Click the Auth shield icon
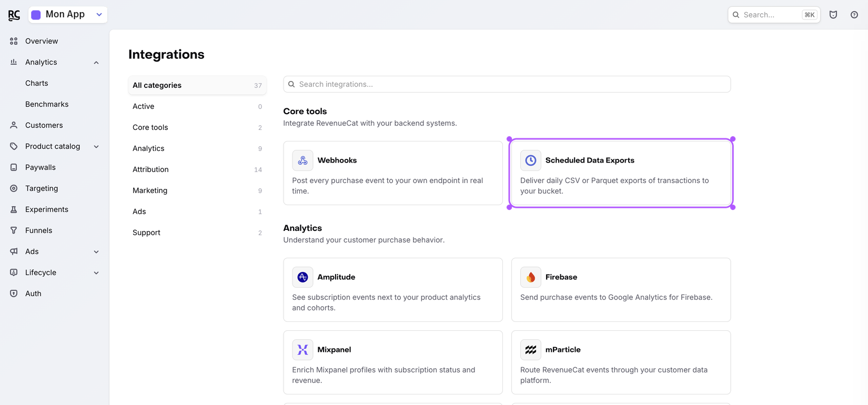 [14, 293]
